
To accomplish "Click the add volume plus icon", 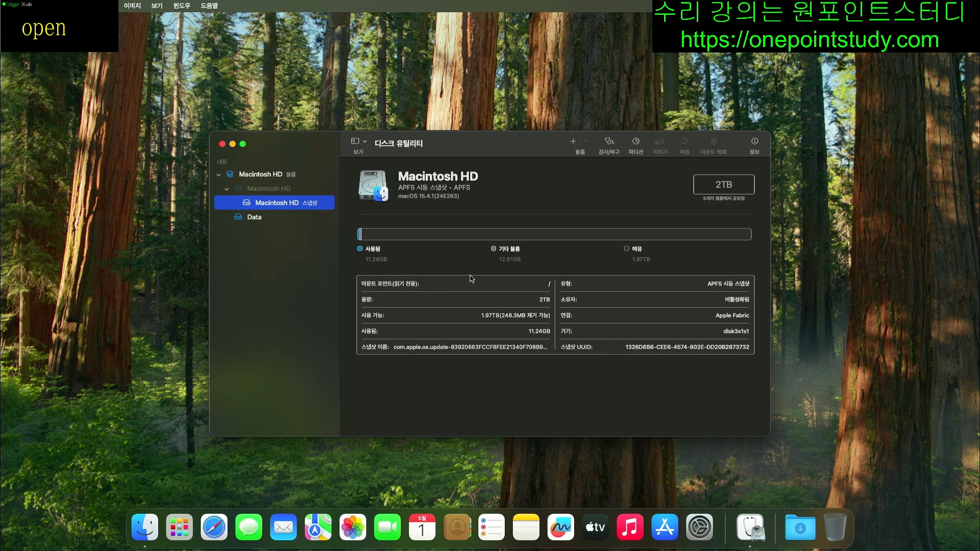I will [x=573, y=141].
